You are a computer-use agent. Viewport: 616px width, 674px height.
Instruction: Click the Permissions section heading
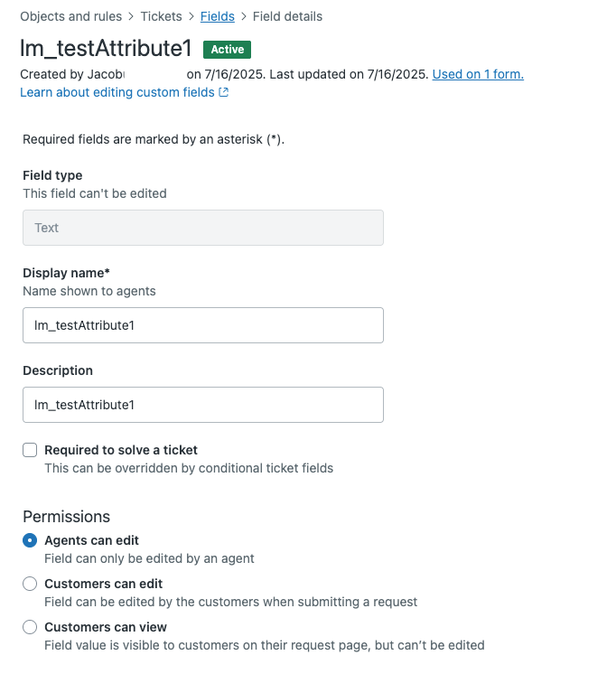tap(66, 517)
